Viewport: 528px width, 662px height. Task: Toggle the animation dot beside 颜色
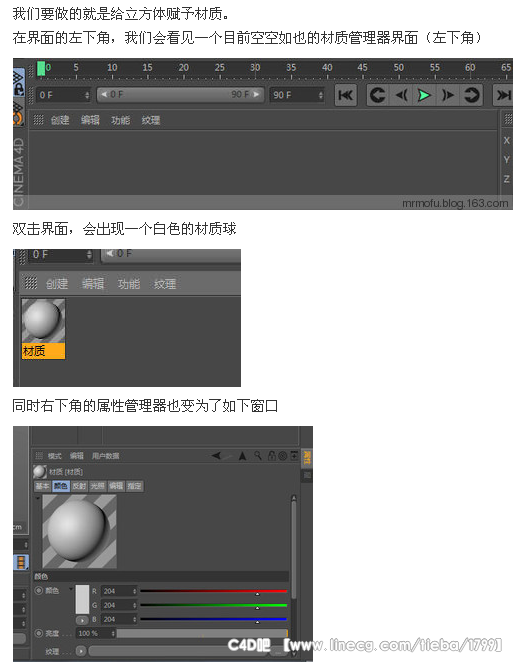tap(39, 591)
